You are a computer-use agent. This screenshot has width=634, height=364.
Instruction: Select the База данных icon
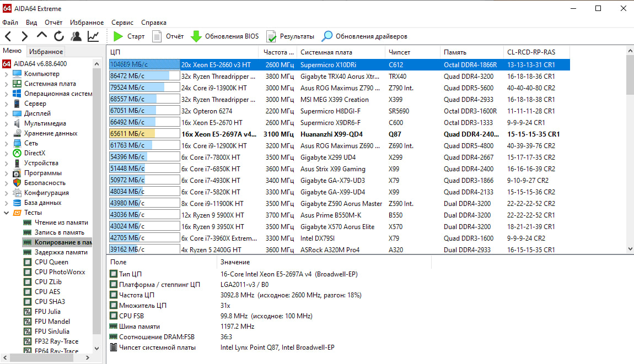click(x=17, y=203)
